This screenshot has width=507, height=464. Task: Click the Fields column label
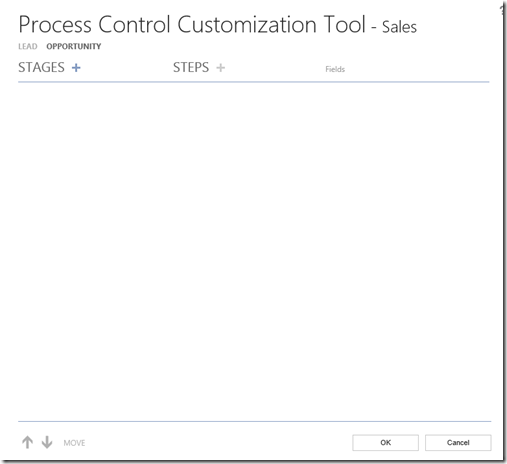335,69
